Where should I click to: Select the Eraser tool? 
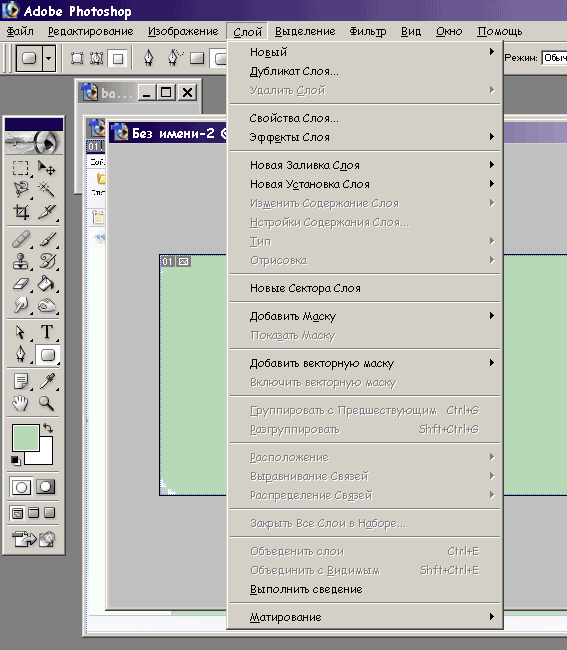[x=20, y=284]
